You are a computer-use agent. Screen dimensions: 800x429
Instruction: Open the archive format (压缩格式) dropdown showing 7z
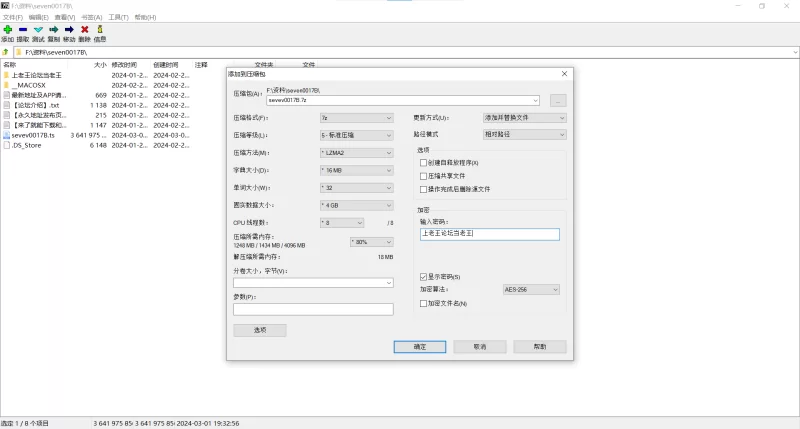tap(356, 118)
